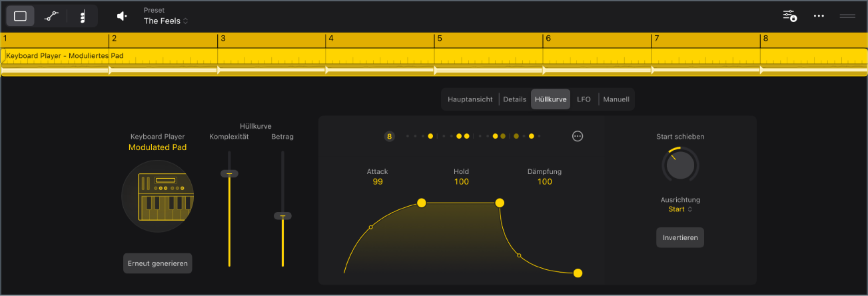
Task: Toggle the fourth step dot in envelope pattern
Action: [x=430, y=136]
